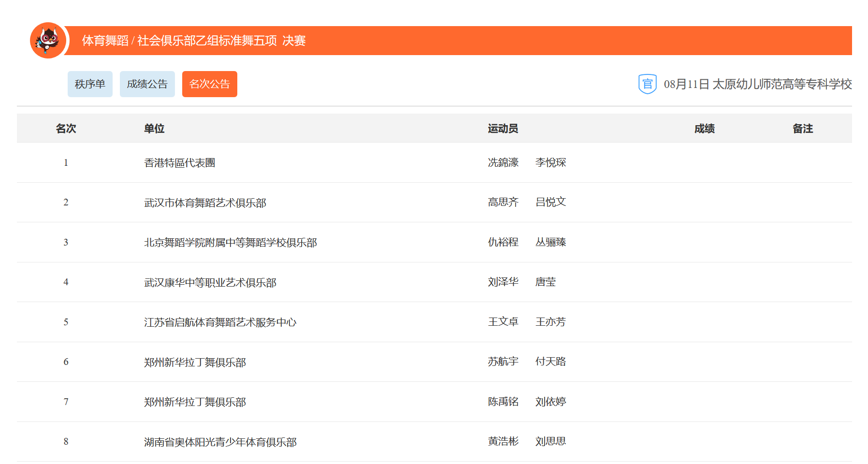Select athlete 高思齐
This screenshot has height=464, width=868.
[503, 202]
